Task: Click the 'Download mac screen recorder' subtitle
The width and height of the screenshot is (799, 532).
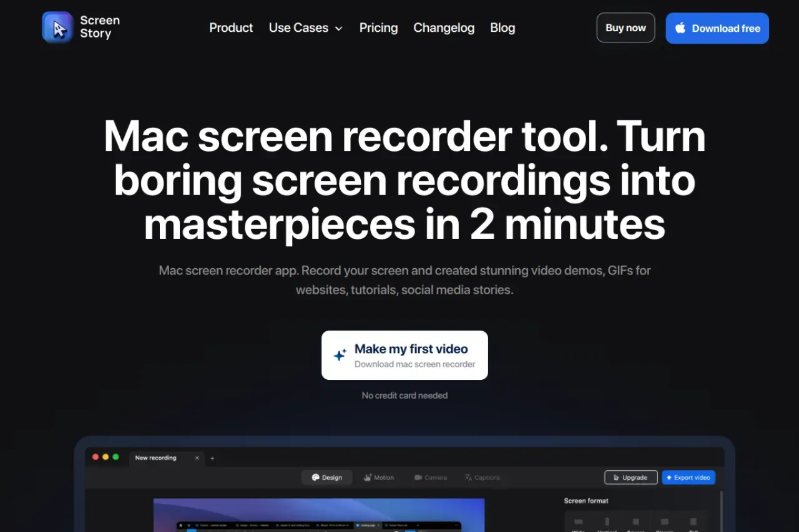Action: click(415, 364)
